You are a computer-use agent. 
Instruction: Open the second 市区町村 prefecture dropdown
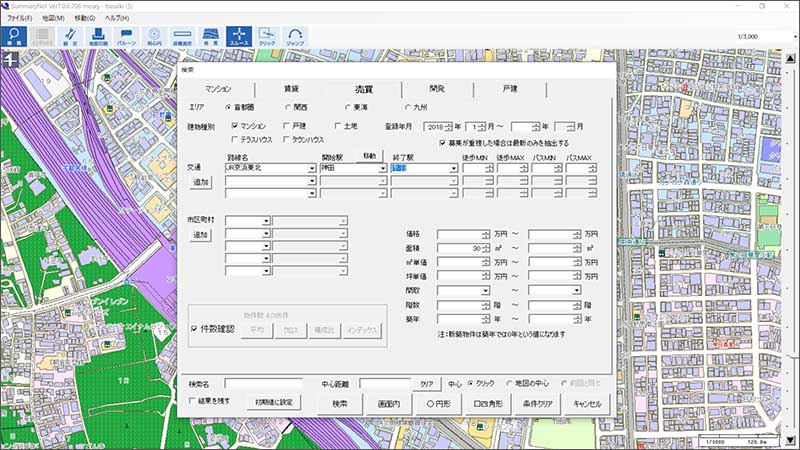(x=266, y=233)
